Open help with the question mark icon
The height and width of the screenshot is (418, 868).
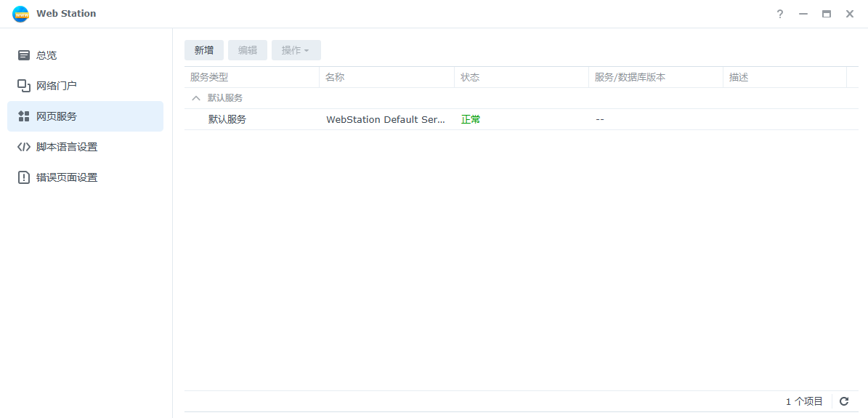(780, 14)
